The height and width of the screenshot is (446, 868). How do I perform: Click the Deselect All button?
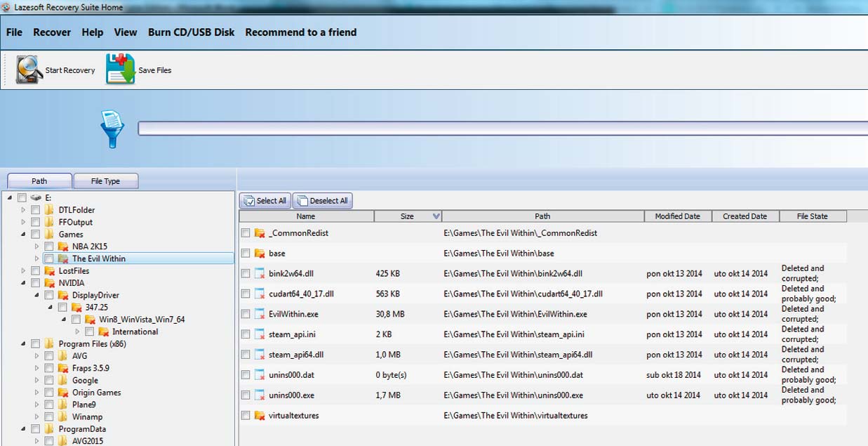coord(322,201)
